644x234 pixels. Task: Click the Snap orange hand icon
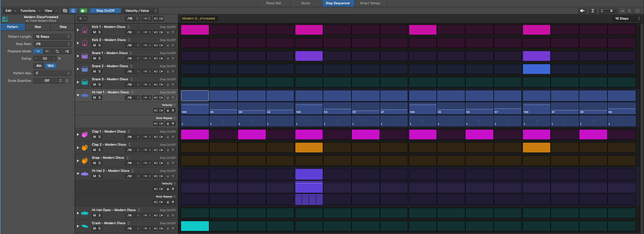click(x=85, y=161)
